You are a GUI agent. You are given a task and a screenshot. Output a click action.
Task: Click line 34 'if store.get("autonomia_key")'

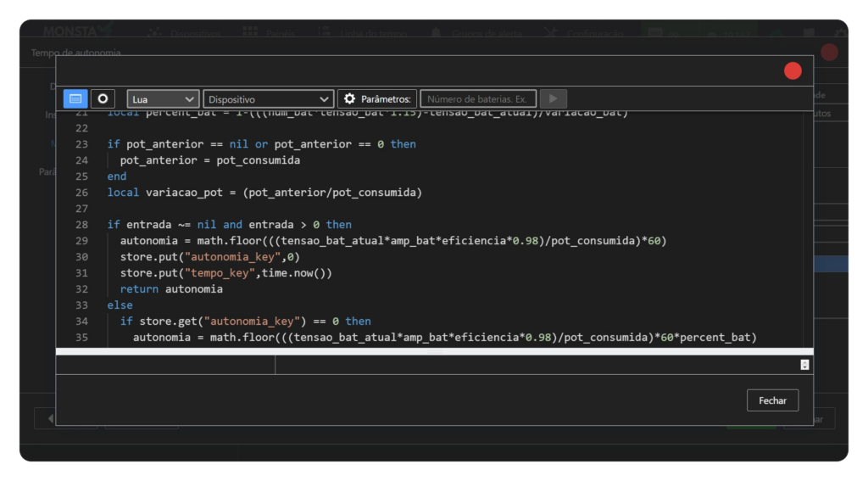[245, 321]
